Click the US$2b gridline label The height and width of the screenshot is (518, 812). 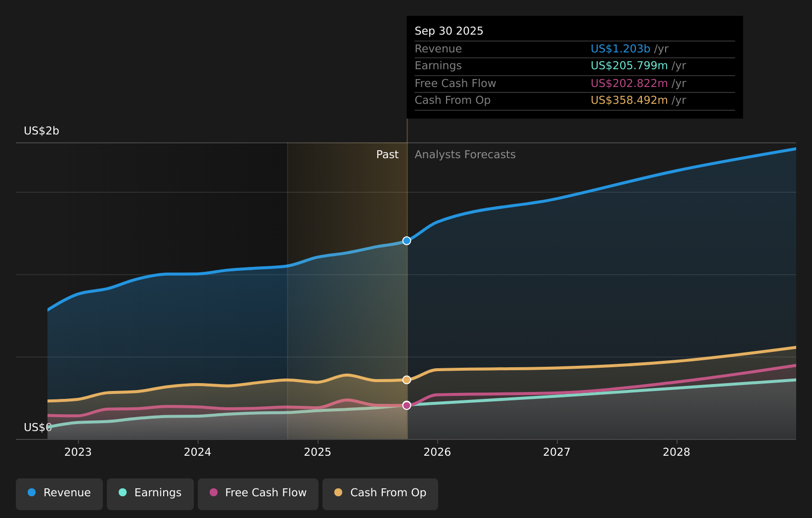point(41,131)
